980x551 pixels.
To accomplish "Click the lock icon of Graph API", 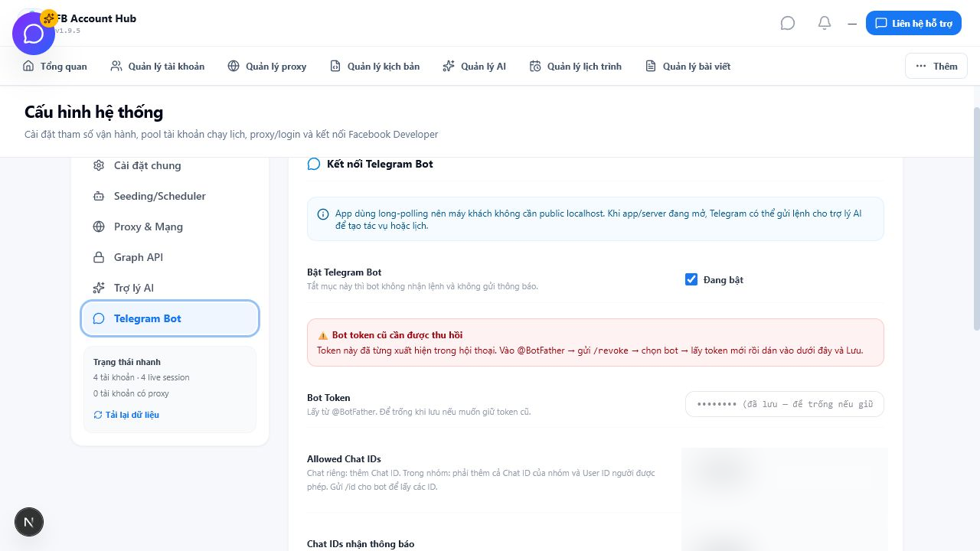I will pos(99,257).
